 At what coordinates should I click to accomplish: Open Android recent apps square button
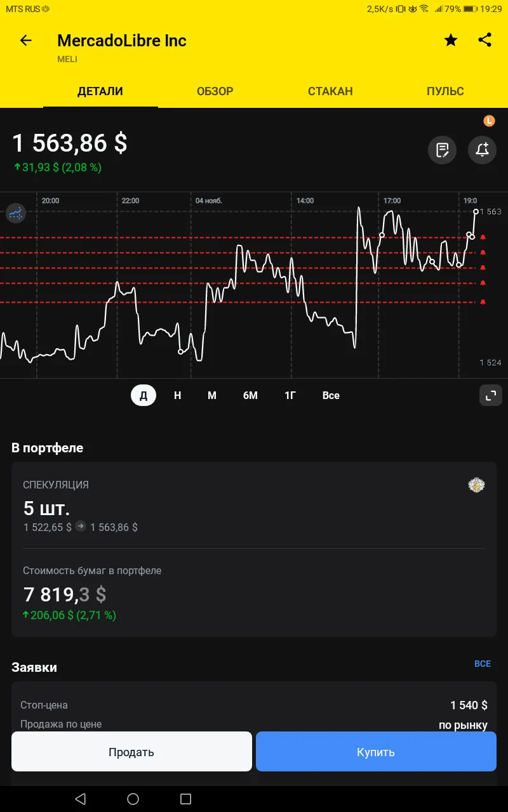(185, 799)
